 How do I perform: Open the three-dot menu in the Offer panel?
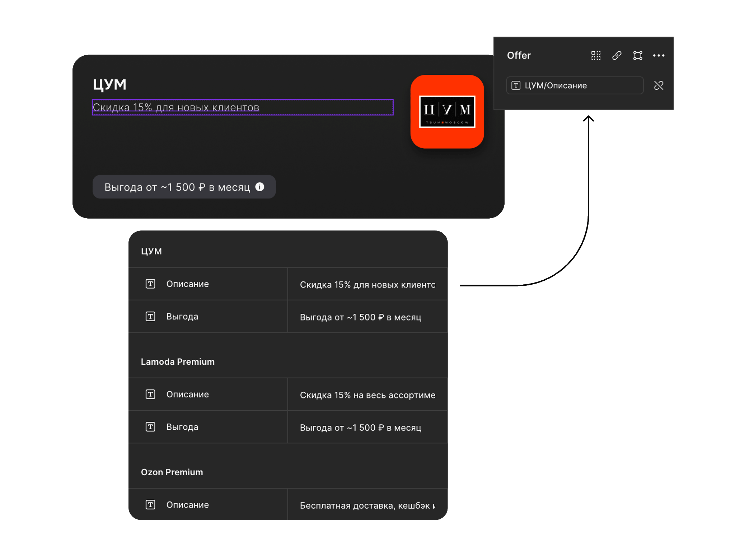659,55
